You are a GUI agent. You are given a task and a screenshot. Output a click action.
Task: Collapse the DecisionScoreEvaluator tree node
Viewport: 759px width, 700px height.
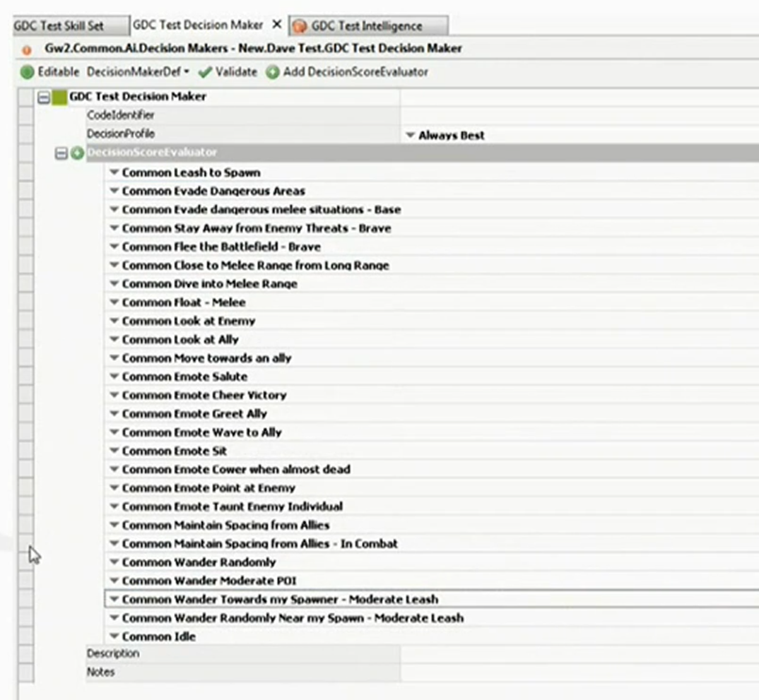pos(61,153)
